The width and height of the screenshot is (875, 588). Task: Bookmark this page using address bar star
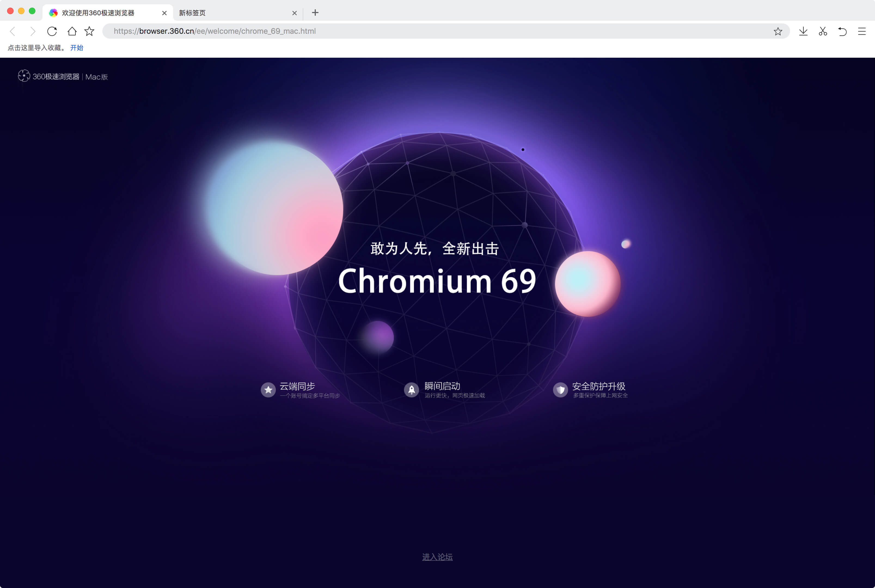[778, 31]
